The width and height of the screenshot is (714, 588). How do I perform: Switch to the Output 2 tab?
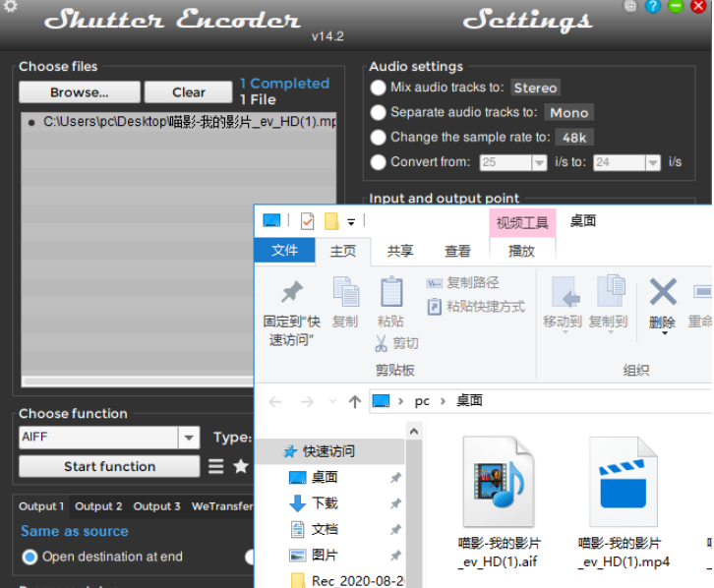tap(98, 506)
